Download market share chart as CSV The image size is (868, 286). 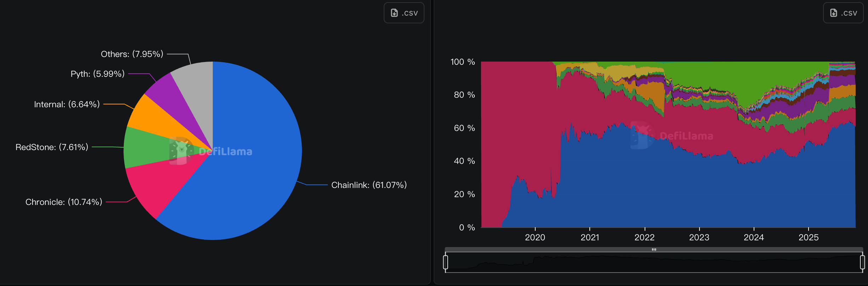tap(843, 12)
